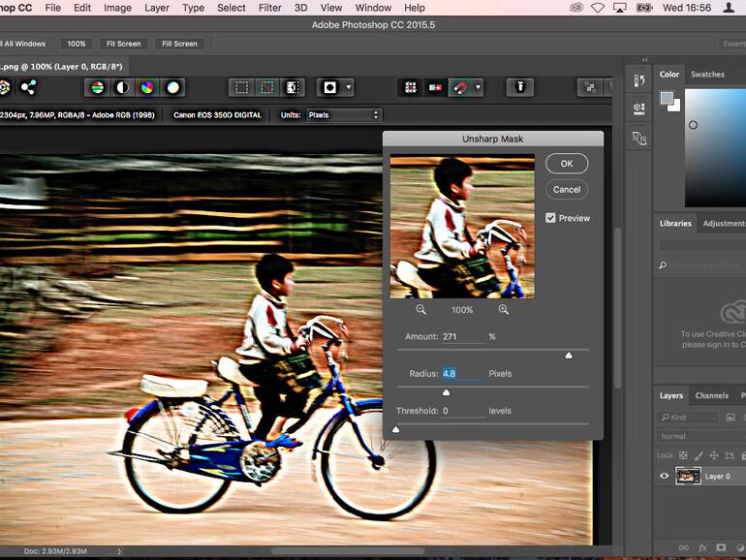Click the Unsharp Mask preview thumbnail
Screen dimensions: 746x560
(462, 227)
